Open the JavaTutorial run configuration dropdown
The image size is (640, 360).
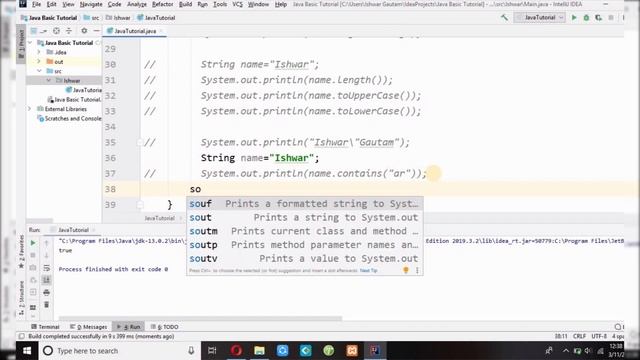tap(540, 18)
